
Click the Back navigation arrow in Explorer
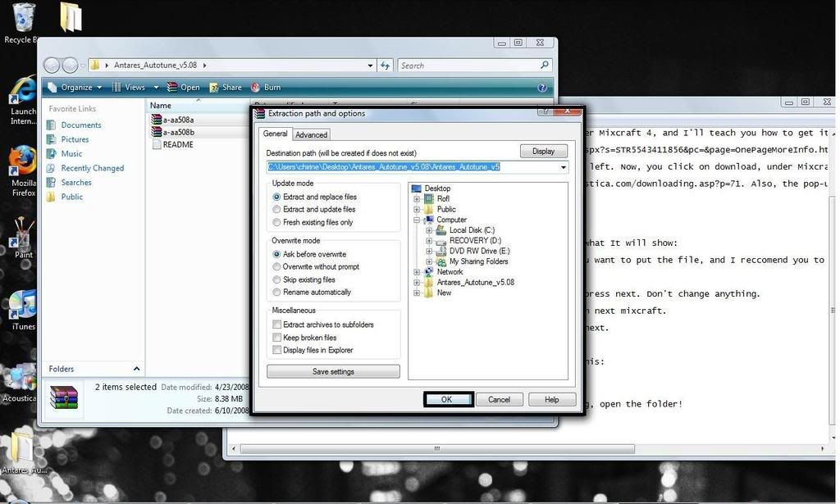coord(52,66)
